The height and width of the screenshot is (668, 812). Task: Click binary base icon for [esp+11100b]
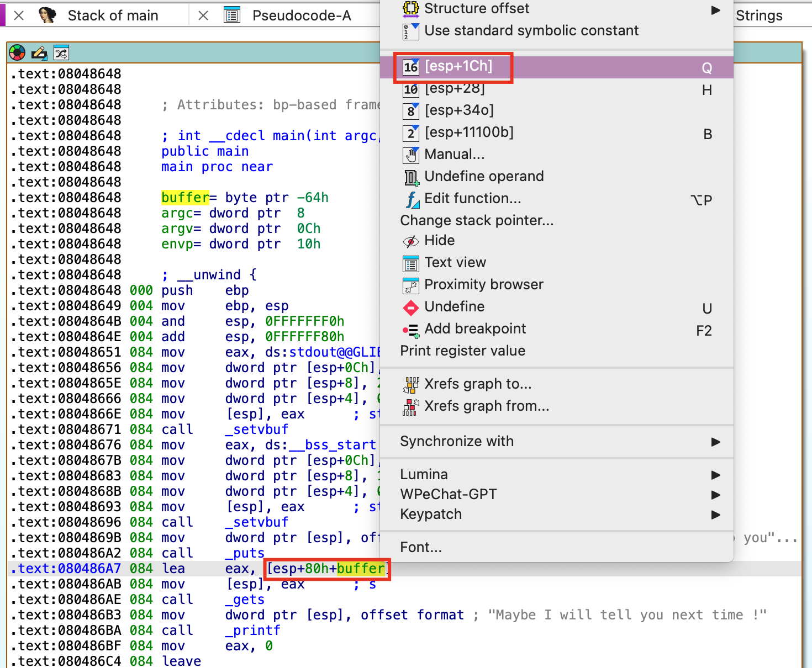[x=411, y=133]
